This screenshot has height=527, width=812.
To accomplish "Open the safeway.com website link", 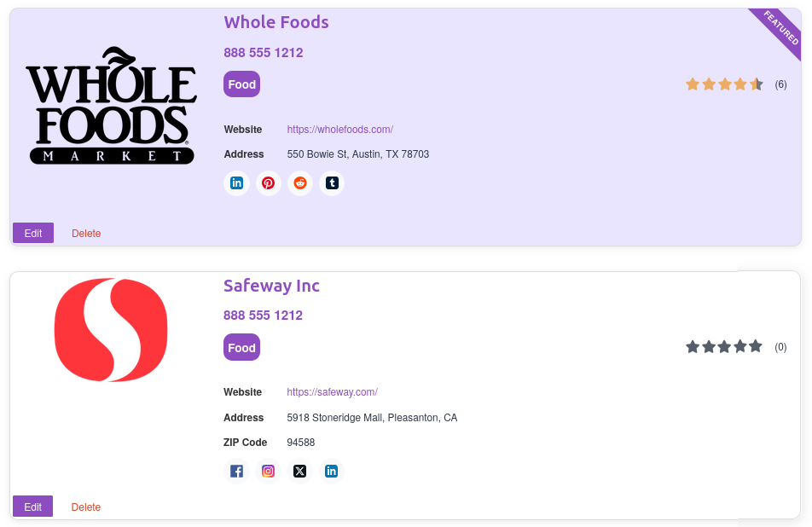I will point(332,392).
